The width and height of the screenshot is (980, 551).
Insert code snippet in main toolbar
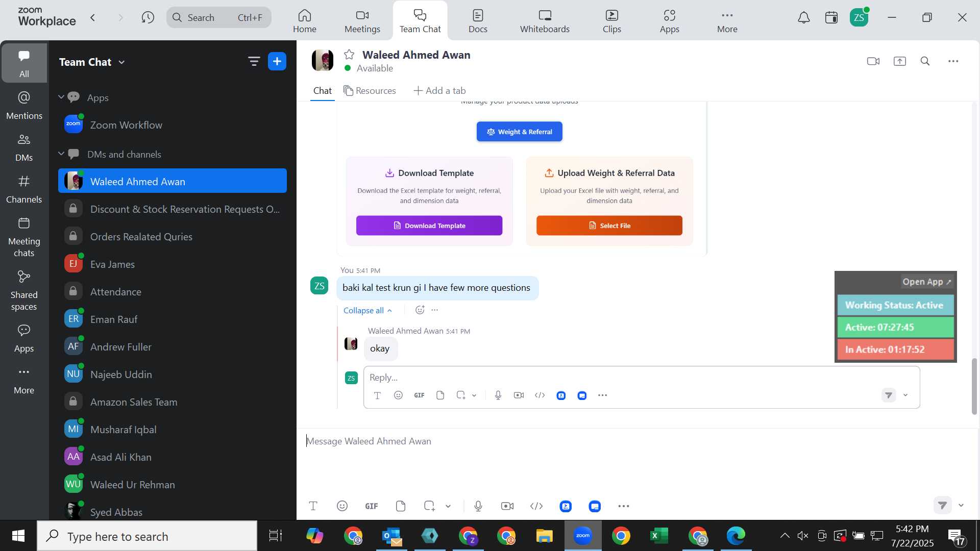(536, 506)
